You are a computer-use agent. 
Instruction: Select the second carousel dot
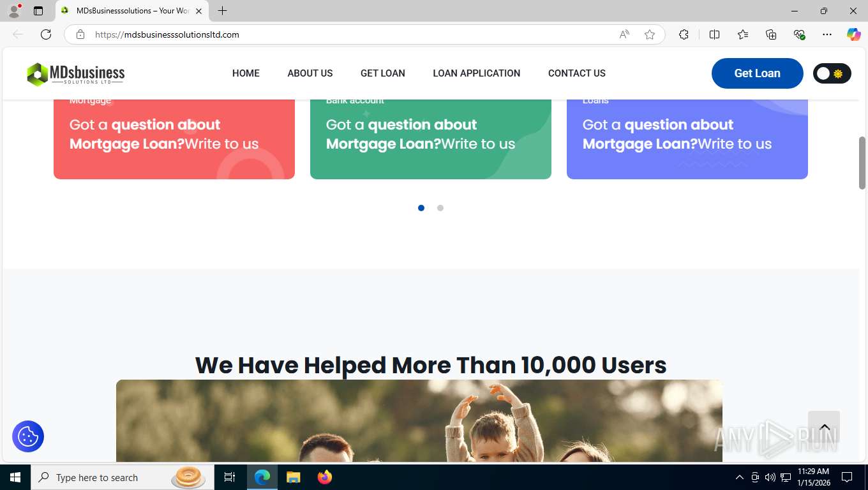click(440, 208)
